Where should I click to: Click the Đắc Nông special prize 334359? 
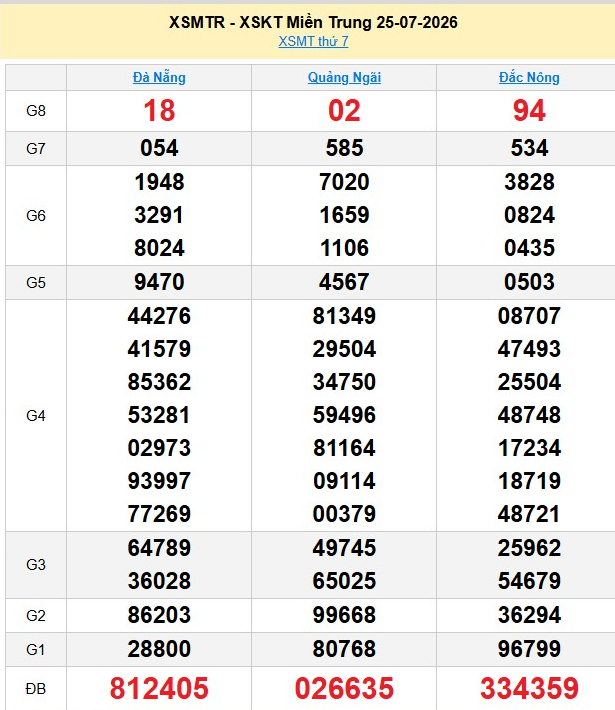(x=529, y=688)
